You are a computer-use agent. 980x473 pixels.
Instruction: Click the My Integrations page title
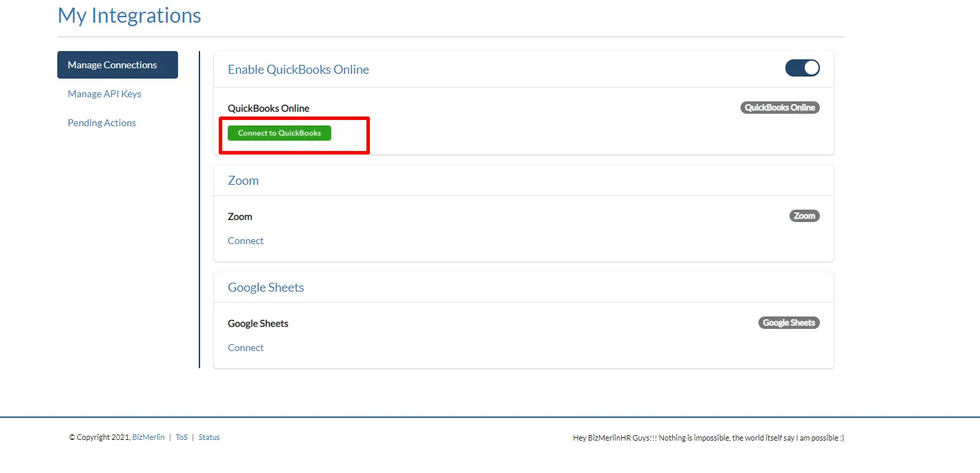pos(130,15)
